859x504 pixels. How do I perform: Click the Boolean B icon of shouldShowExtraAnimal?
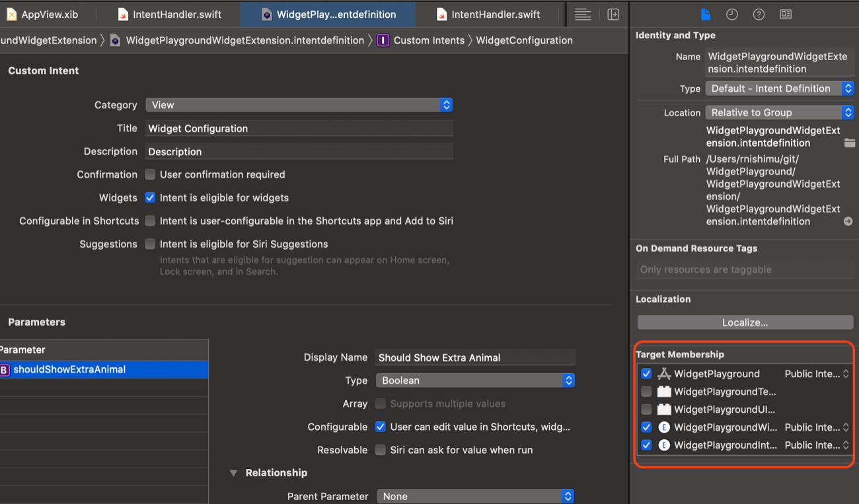tap(5, 370)
